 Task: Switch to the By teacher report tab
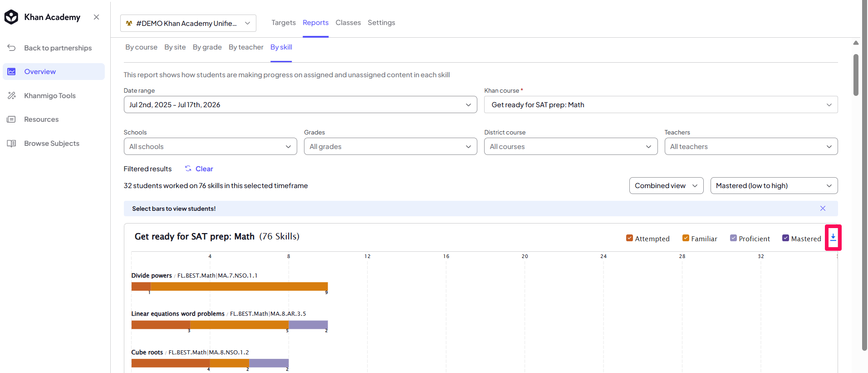[x=246, y=47]
